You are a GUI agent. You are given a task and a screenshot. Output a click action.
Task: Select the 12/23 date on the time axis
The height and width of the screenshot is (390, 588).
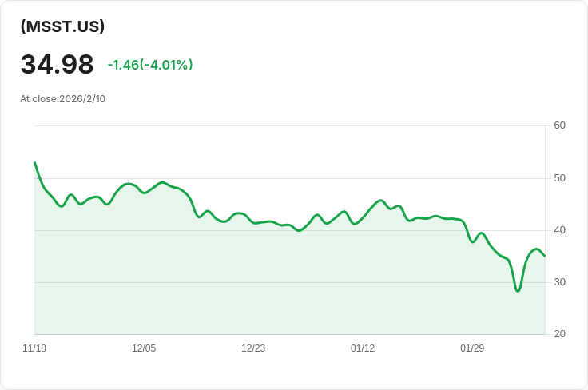pos(253,348)
